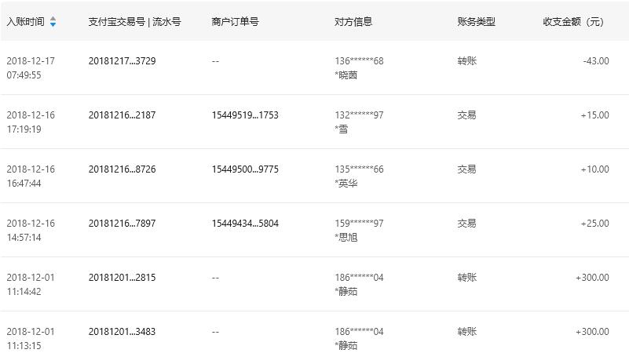Open transaction 20181216...2187

[122, 115]
